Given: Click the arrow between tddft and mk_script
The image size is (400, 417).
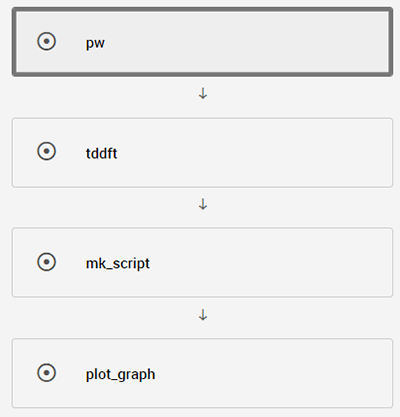Looking at the screenshot, I should click(203, 204).
